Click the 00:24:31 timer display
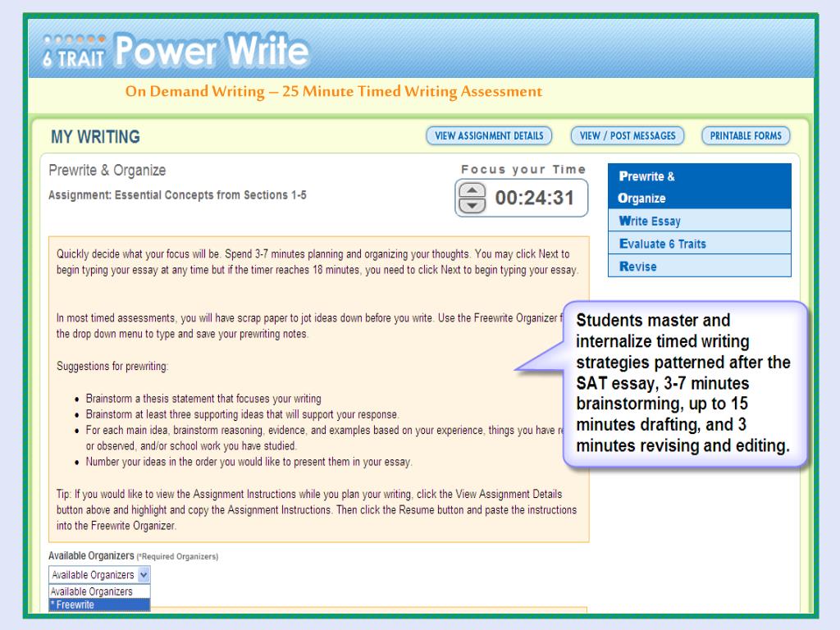 pos(534,199)
